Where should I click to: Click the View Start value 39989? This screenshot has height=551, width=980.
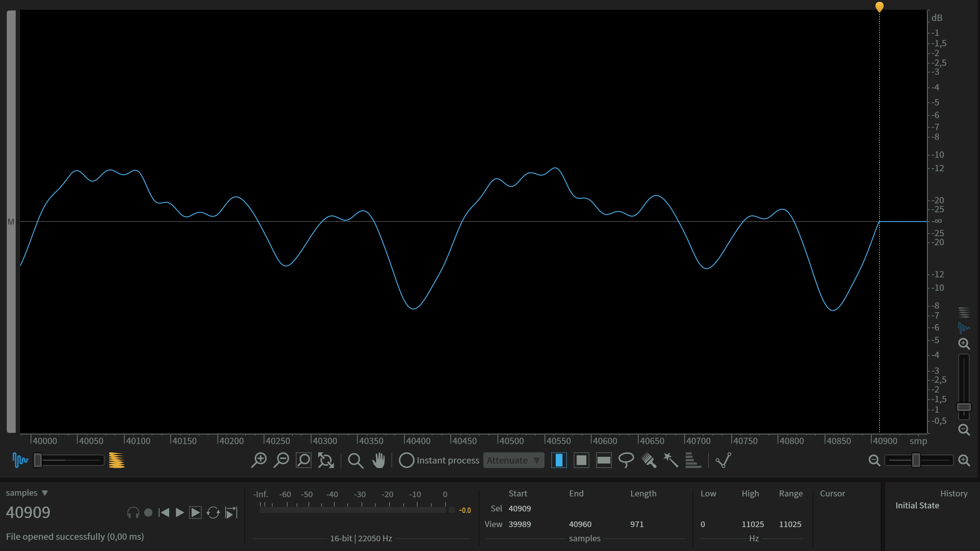pos(520,524)
